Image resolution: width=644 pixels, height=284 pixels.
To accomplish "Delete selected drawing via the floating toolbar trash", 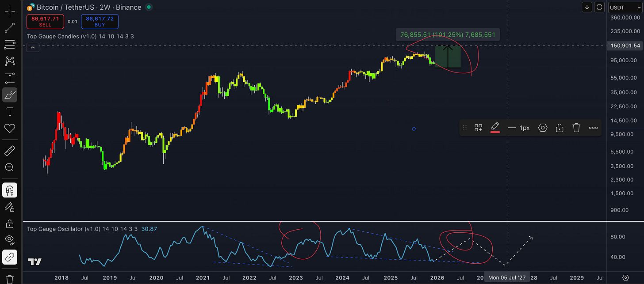I will point(576,128).
